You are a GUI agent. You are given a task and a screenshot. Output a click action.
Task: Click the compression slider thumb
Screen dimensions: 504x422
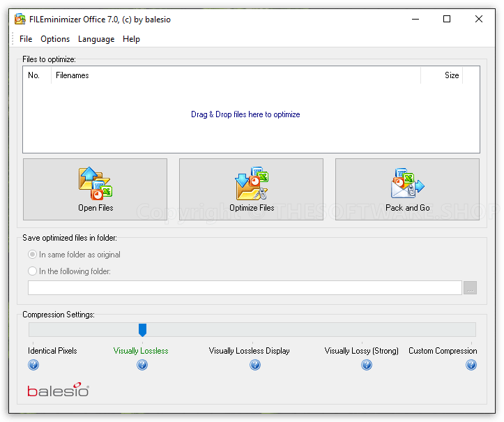(142, 330)
